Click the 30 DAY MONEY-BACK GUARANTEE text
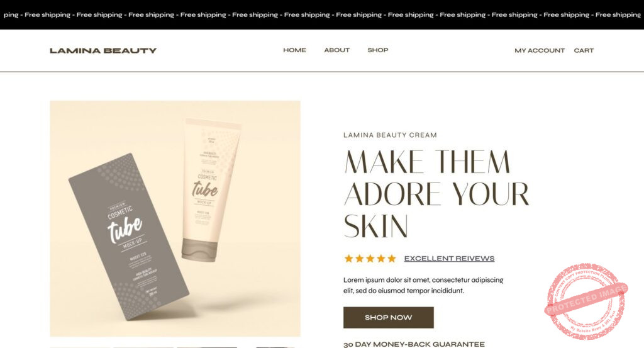Viewport: 644px width, 348px height. tap(414, 344)
